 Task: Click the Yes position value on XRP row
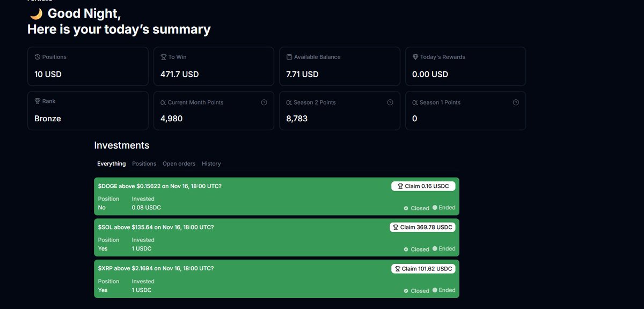[103, 290]
